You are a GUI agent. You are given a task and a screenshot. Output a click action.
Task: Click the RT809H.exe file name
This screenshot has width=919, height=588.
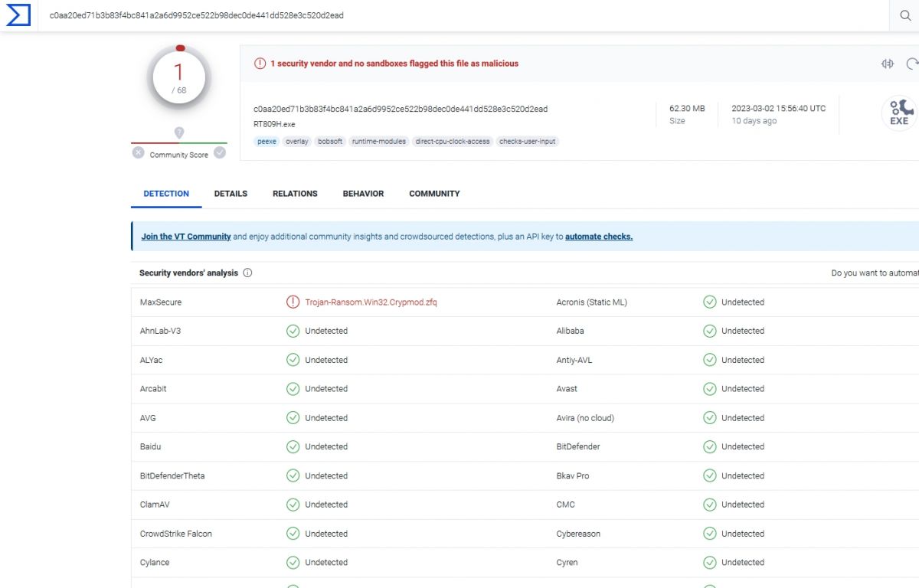(274, 124)
